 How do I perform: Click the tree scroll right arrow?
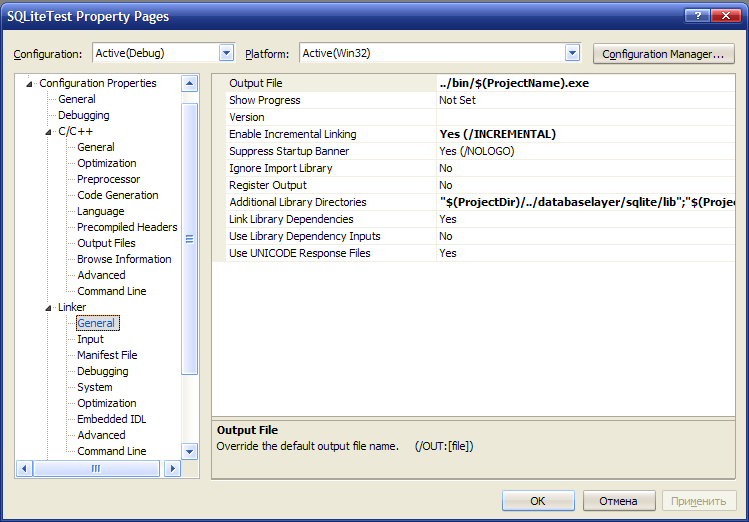coord(172,469)
